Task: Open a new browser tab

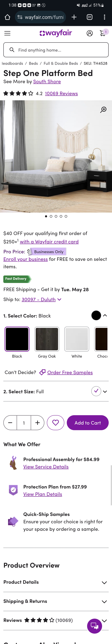Action: 74,17
